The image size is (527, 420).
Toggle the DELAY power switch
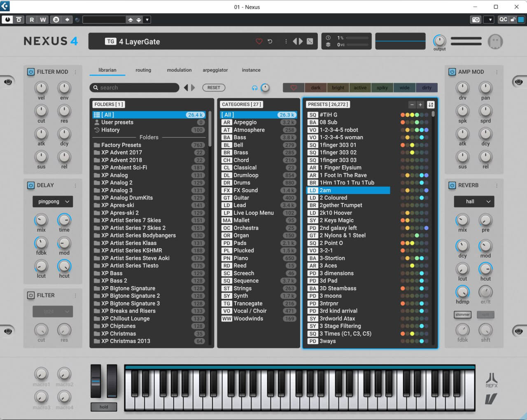pos(31,185)
